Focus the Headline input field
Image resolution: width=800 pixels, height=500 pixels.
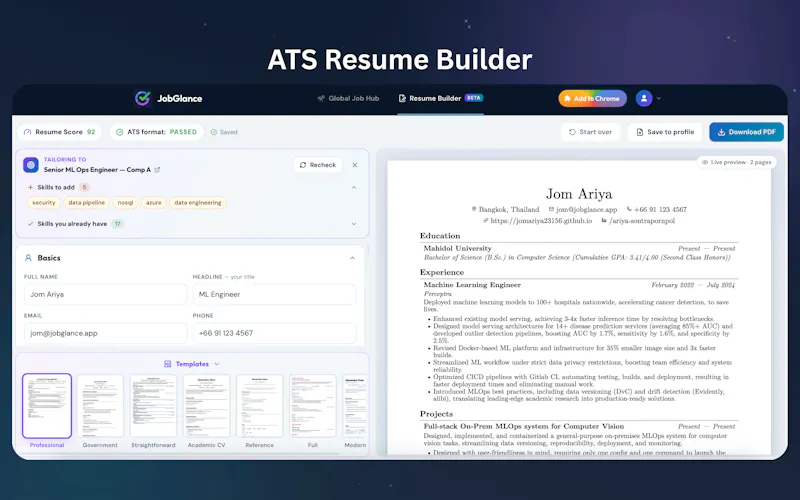[x=274, y=294]
